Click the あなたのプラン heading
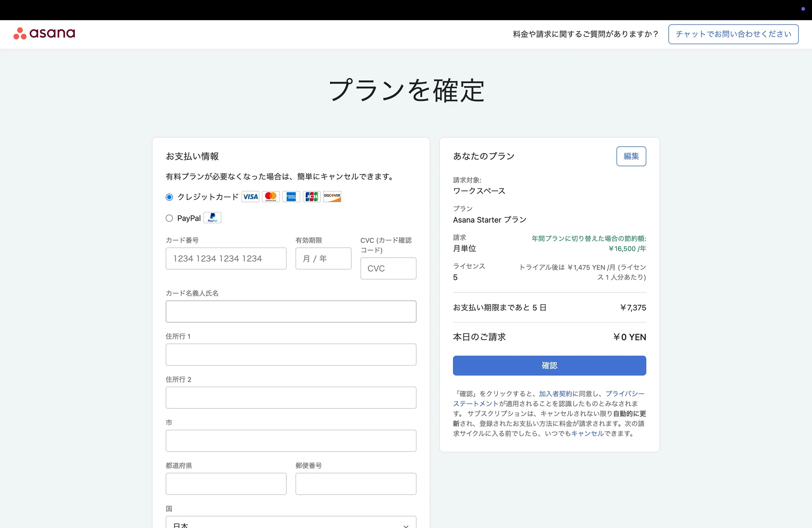 point(484,156)
